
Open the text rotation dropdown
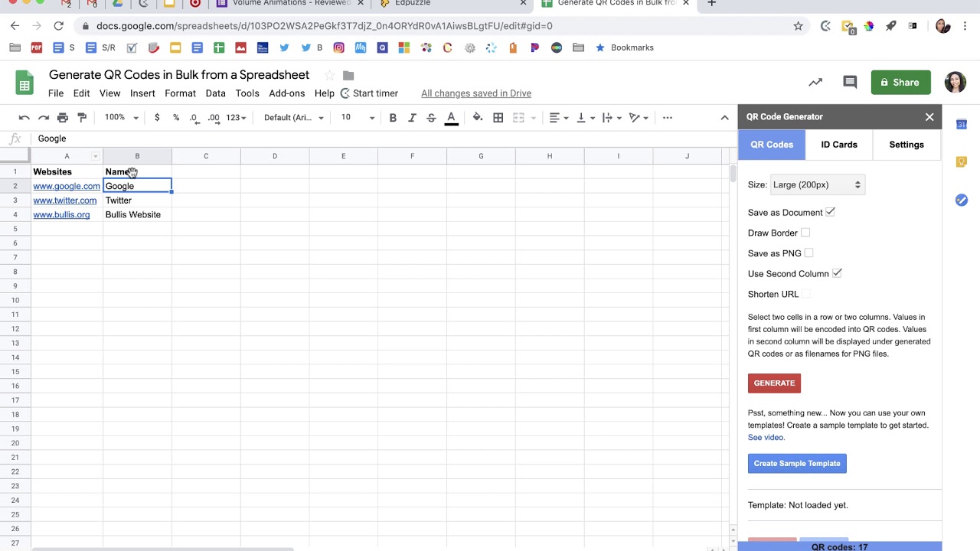click(x=639, y=118)
